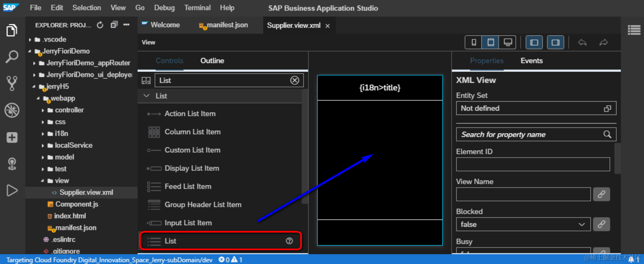This screenshot has height=264, width=644.
Task: Clear the List control search field
Action: click(x=295, y=80)
